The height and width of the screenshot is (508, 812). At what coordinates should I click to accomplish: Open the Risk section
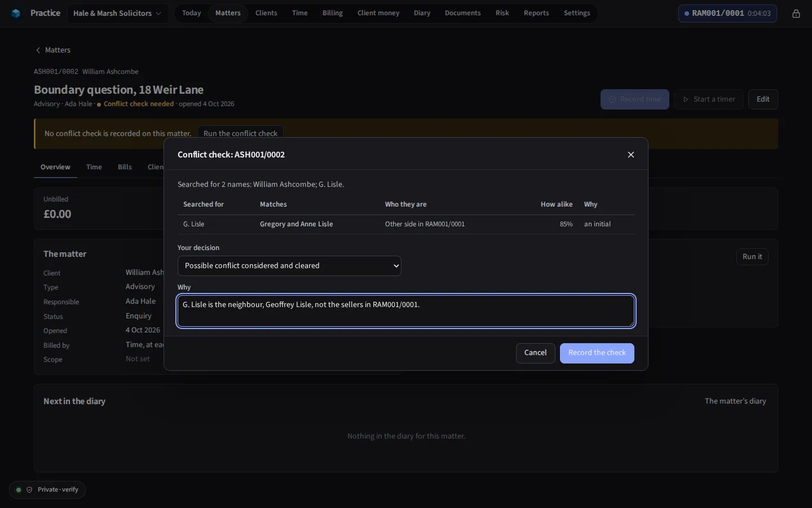click(502, 13)
